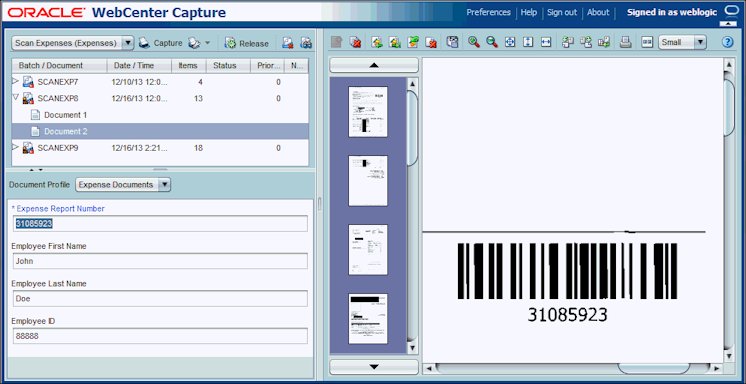Click the delete batch icon
This screenshot has width=746, height=384.
click(287, 43)
